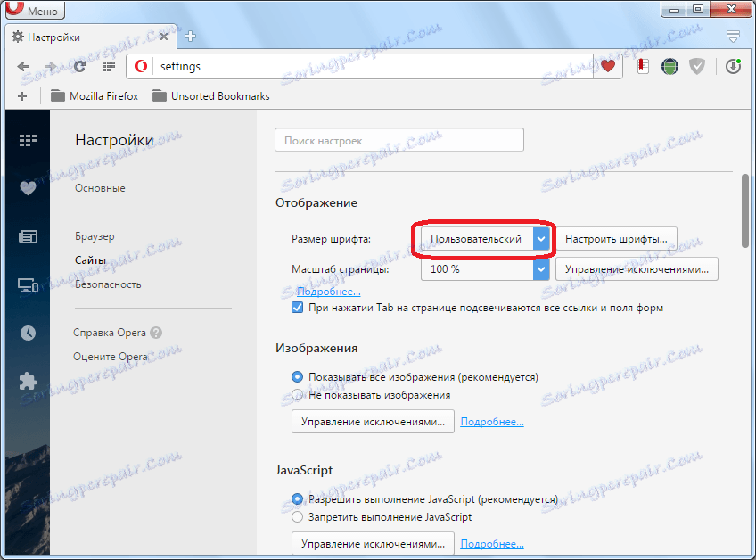Click the Opera logo in address bar
Screen dimensions: 756x560
coord(141,66)
